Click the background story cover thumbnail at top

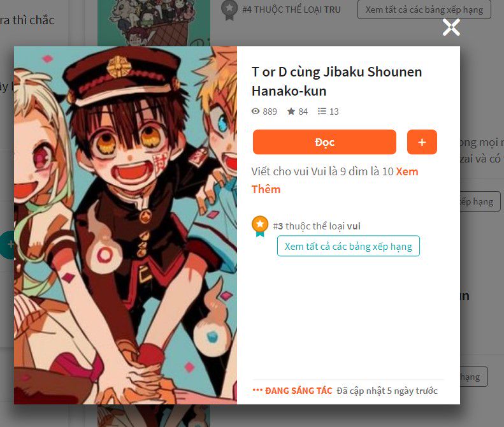(x=154, y=23)
